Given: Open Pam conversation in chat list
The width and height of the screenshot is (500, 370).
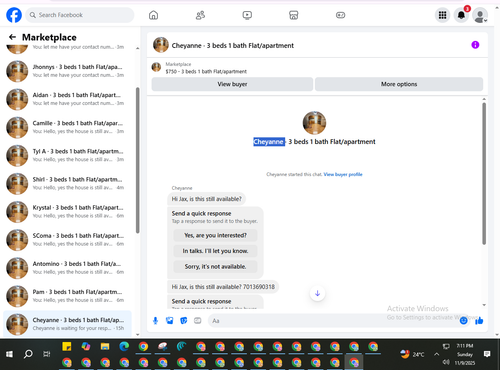Looking at the screenshot, I should tap(67, 296).
